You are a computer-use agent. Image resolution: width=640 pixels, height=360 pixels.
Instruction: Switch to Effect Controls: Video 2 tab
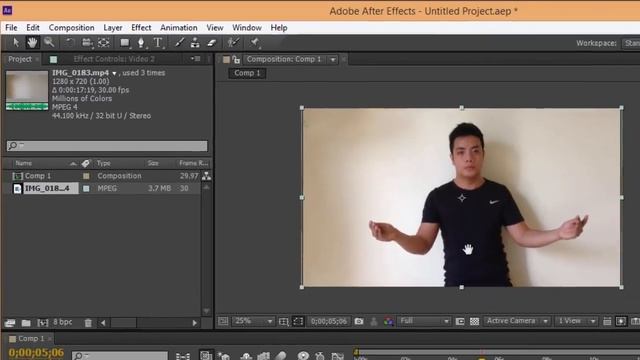pyautogui.click(x=114, y=59)
